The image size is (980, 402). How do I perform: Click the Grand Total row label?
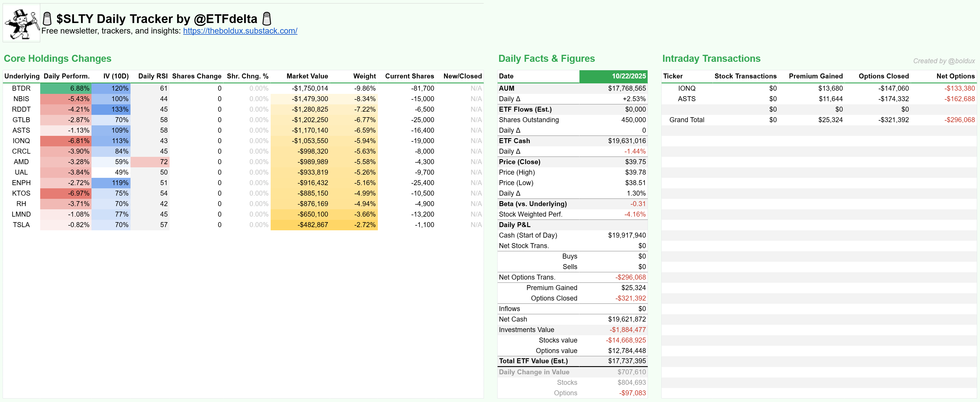pos(686,120)
